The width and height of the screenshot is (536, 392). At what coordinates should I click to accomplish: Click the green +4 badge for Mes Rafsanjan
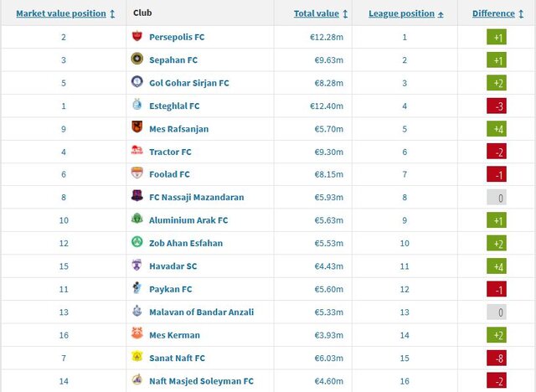[498, 128]
